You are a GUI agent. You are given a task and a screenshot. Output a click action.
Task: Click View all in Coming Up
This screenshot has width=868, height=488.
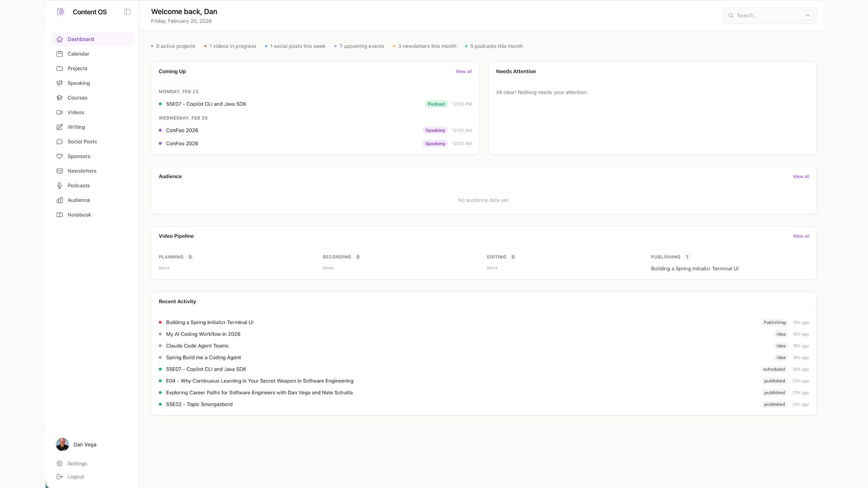[x=463, y=71]
